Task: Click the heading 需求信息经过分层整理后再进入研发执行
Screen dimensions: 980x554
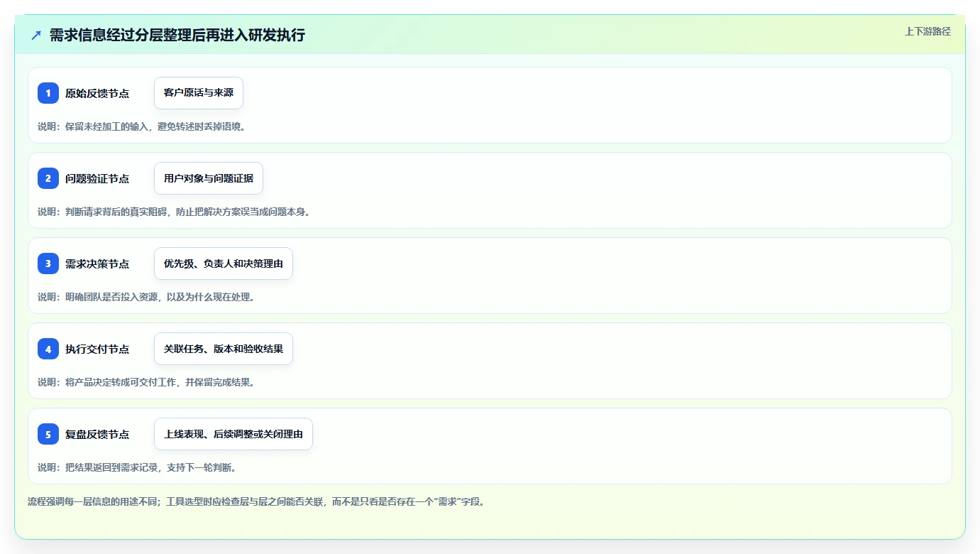Action: coord(177,35)
